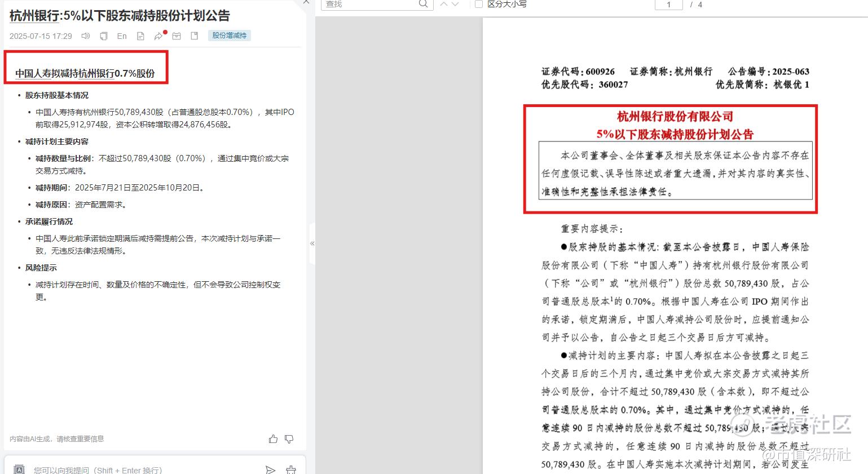Click the 减持计划主要内容 bullet heading
Viewport: 868px width, 474px height.
click(x=57, y=141)
